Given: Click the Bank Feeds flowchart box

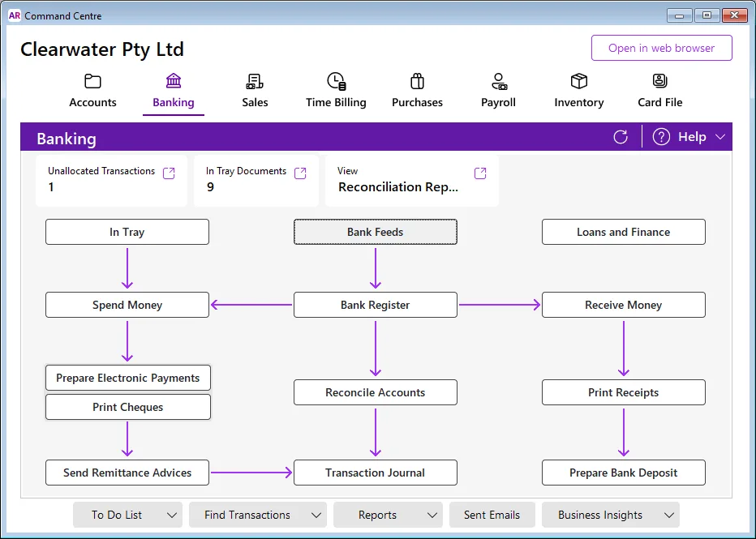Looking at the screenshot, I should (375, 232).
